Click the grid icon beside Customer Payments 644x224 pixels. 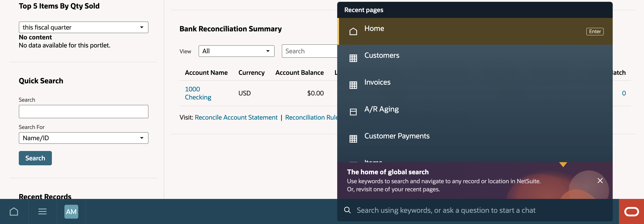(353, 139)
